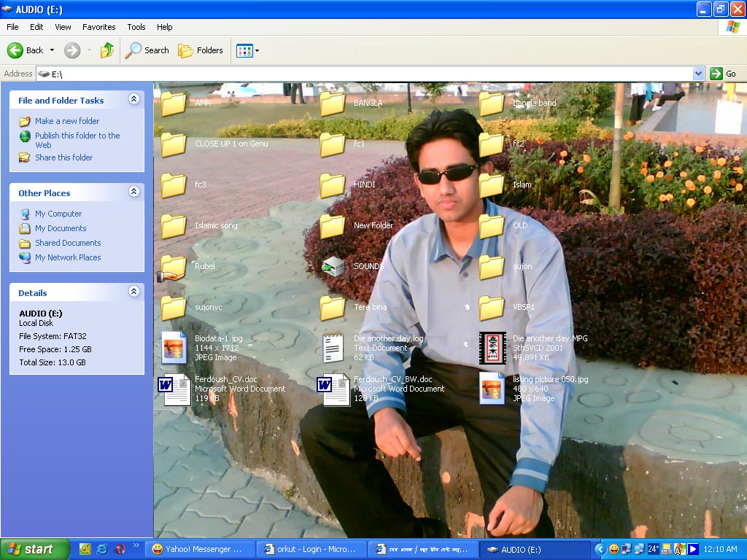Go to Shared Documents link
The width and height of the screenshot is (747, 560).
coord(68,243)
